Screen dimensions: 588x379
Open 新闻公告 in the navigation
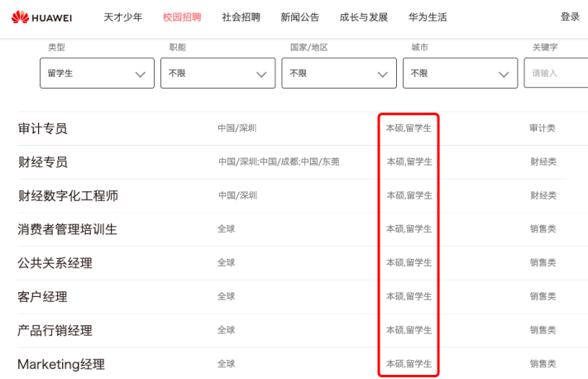click(x=300, y=17)
